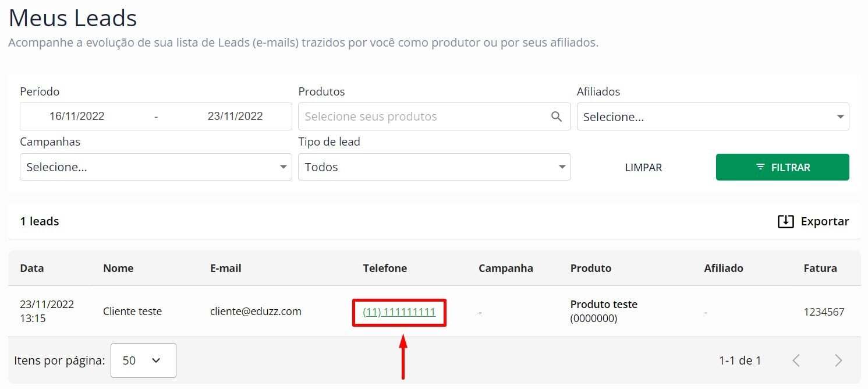Go to next page arrow

838,360
